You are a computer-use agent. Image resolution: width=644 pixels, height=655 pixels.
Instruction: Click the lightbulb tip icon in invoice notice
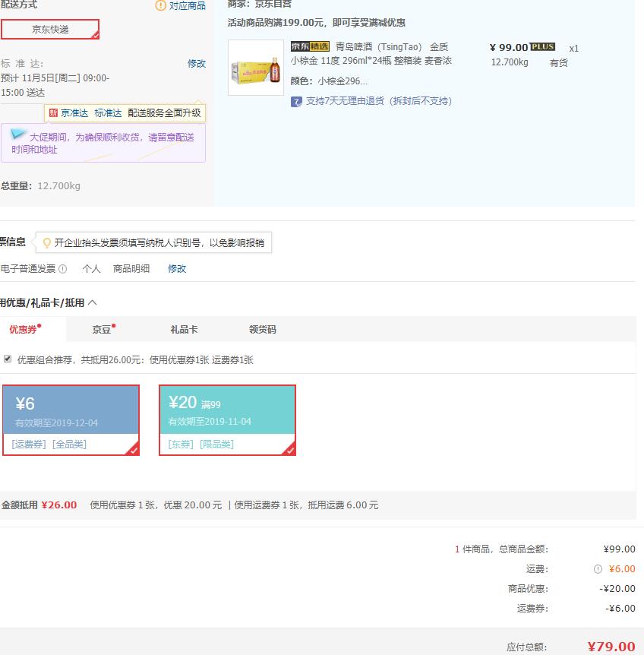pyautogui.click(x=47, y=242)
